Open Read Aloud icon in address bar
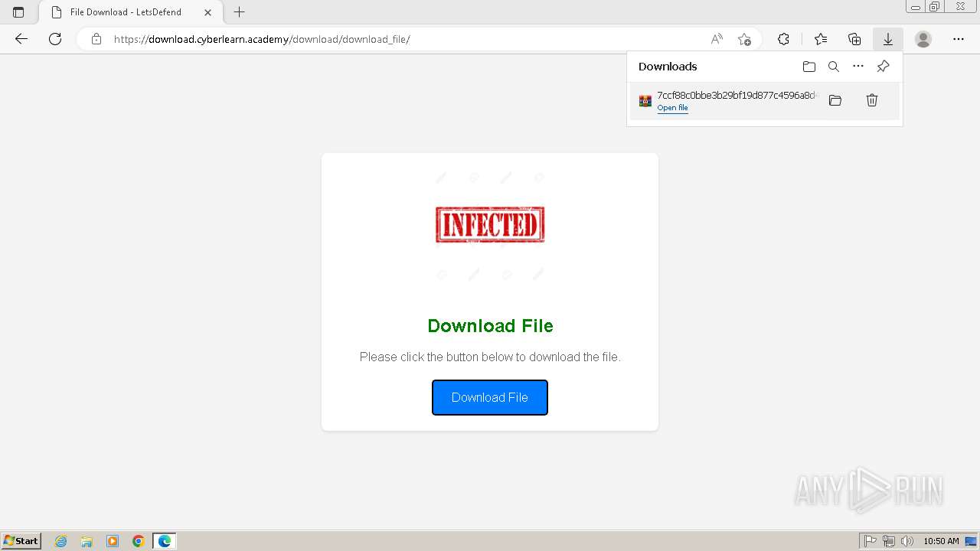 coord(717,39)
